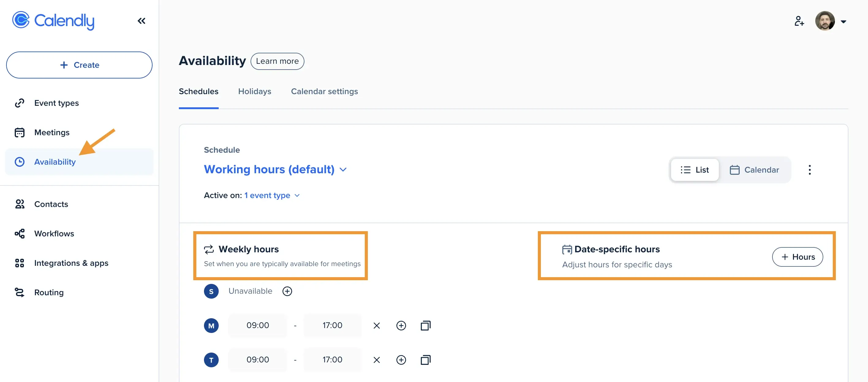Select the Workflows sidebar icon
The height and width of the screenshot is (382, 868).
coord(20,233)
